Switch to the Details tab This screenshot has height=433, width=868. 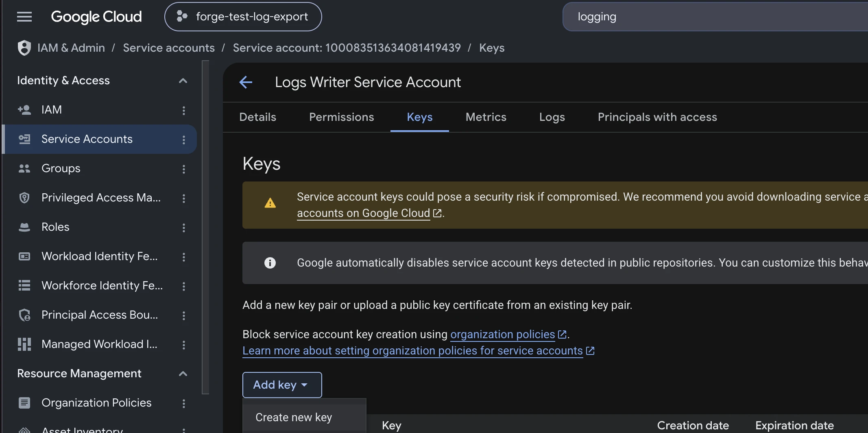pyautogui.click(x=258, y=117)
